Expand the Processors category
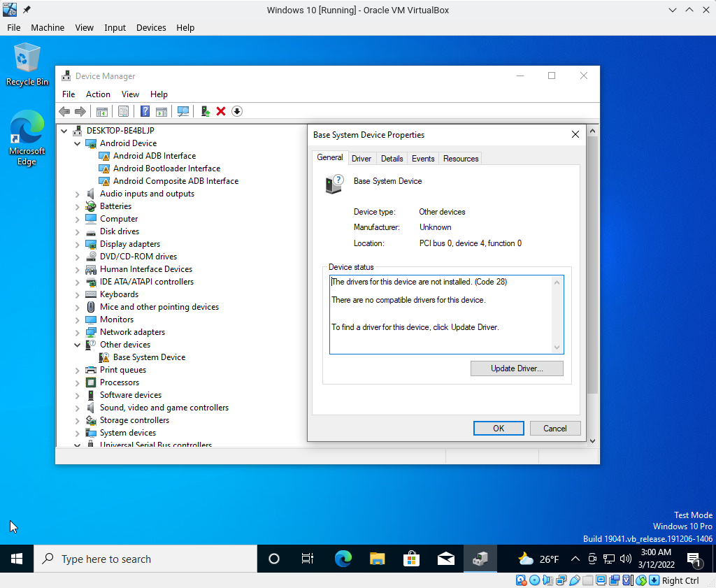This screenshot has width=716, height=588. (77, 383)
